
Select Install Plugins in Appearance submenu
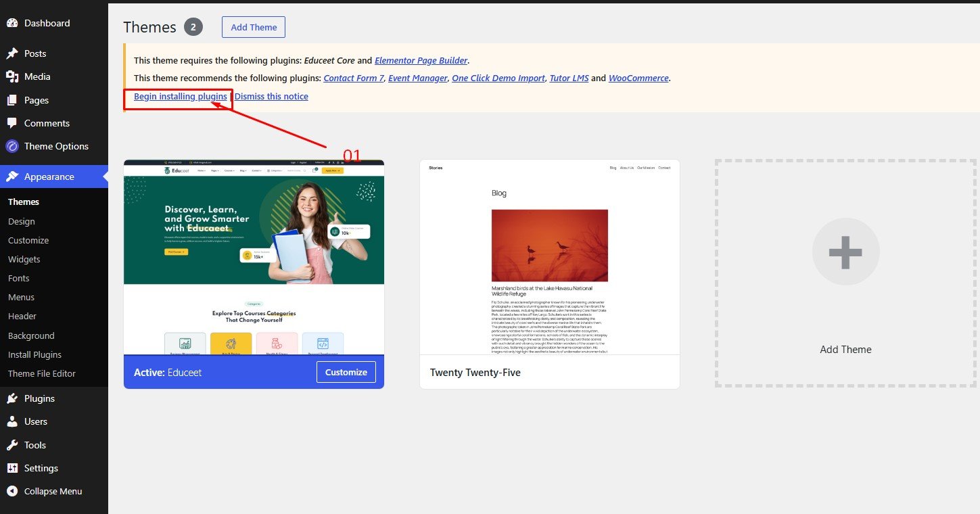(34, 354)
